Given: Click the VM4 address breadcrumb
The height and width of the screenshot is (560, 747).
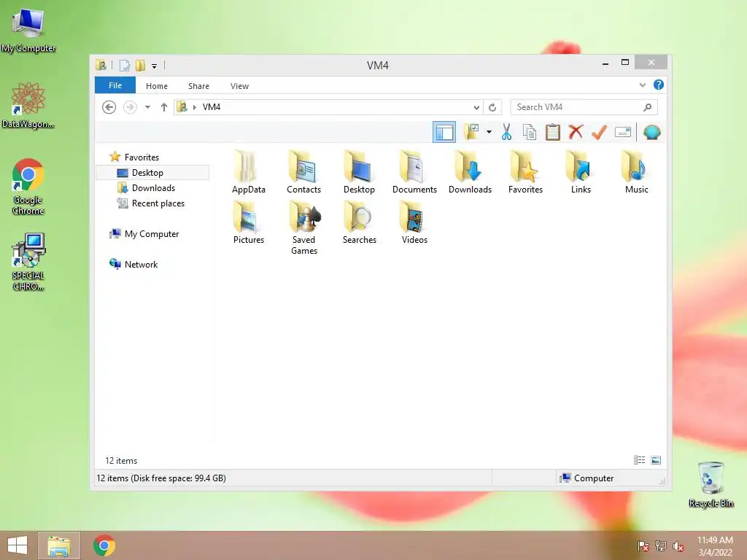Looking at the screenshot, I should pos(212,107).
